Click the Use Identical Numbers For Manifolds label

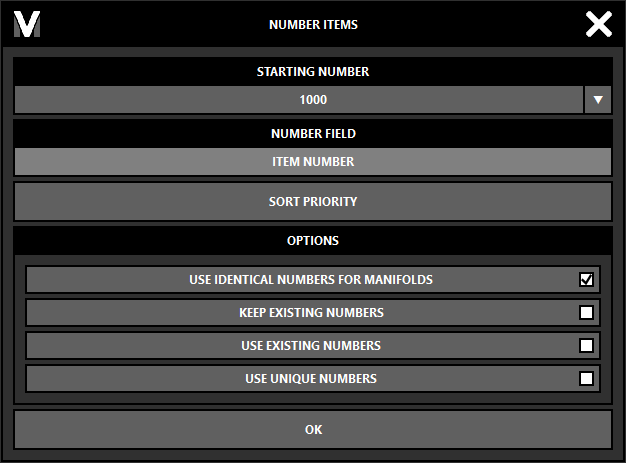[x=310, y=280]
